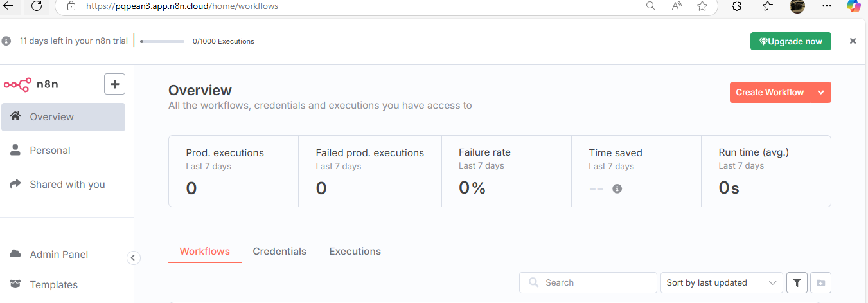Viewport: 868px width, 303px height.
Task: Open the workflow filter funnel icon
Action: pos(797,282)
